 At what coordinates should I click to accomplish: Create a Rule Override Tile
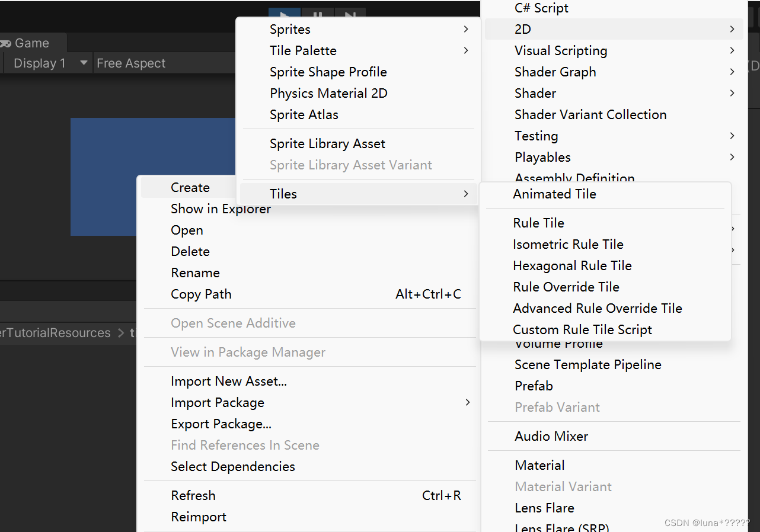605,287
